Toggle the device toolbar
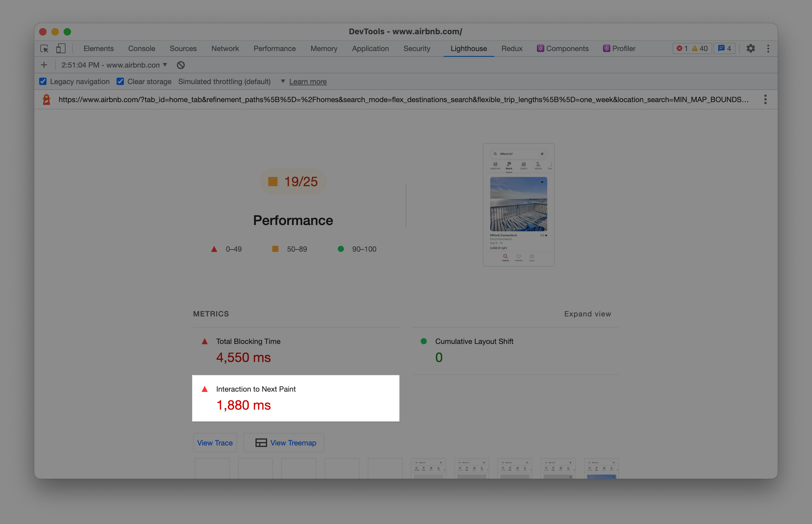This screenshot has height=524, width=812. 61,49
